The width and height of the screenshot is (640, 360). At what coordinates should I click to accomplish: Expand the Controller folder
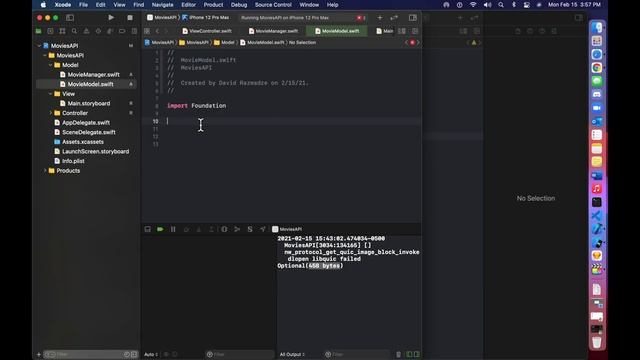coord(51,113)
